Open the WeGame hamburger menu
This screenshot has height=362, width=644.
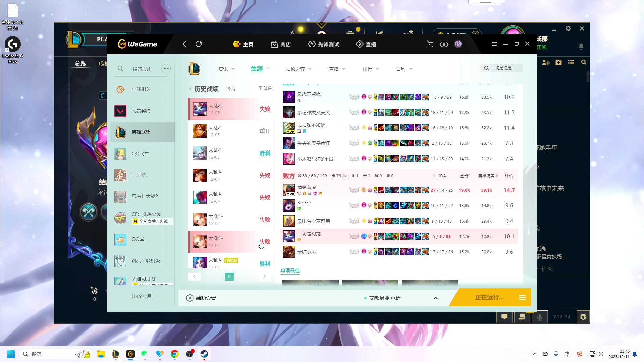tap(494, 44)
